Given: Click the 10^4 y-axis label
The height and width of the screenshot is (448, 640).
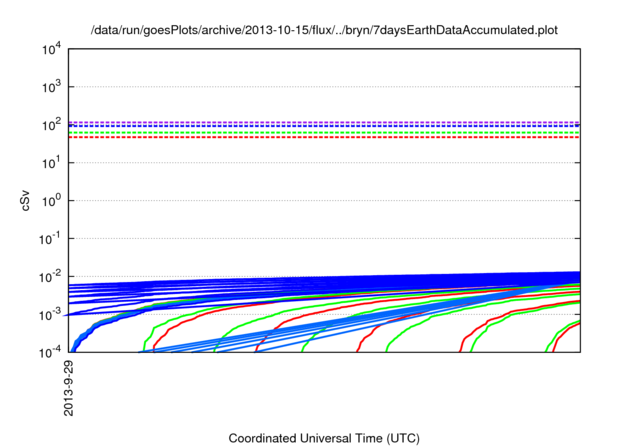Looking at the screenshot, I should [x=51, y=49].
